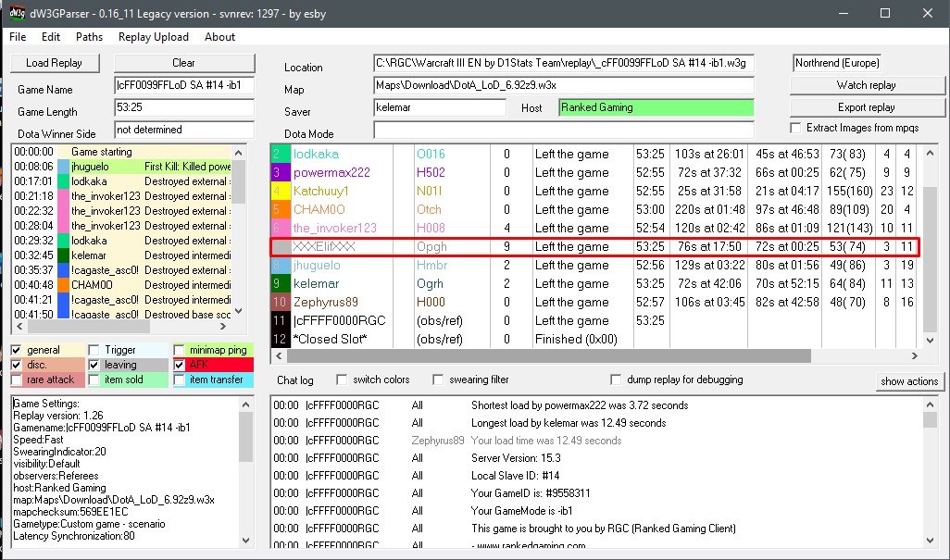Image resolution: width=950 pixels, height=560 pixels.
Task: Click the chat log scroll up arrow
Action: [x=930, y=404]
